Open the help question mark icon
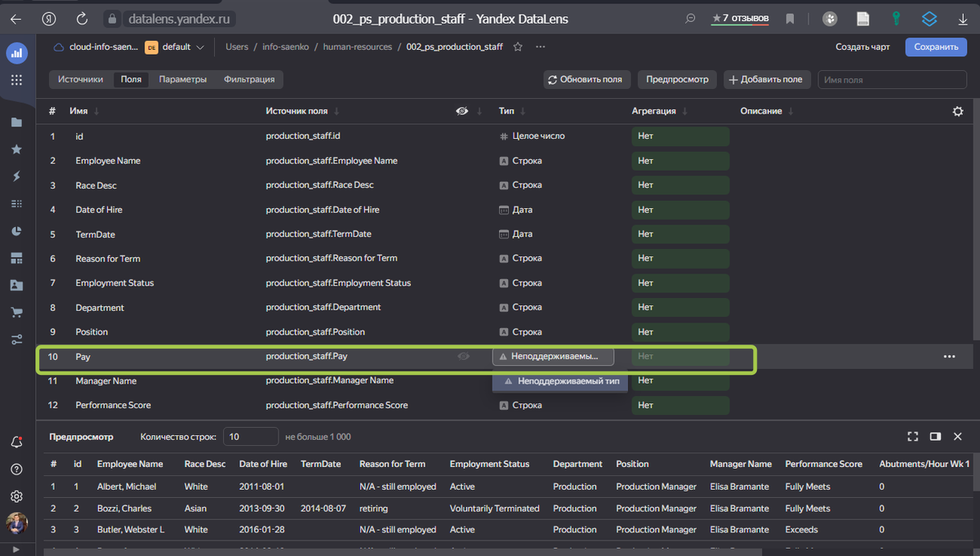The image size is (980, 556). coord(16,469)
